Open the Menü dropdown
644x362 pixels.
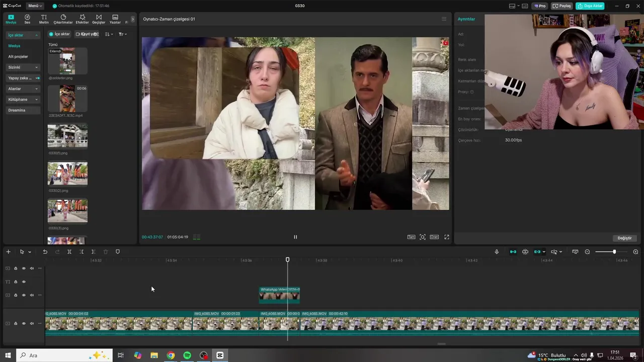coord(35,6)
